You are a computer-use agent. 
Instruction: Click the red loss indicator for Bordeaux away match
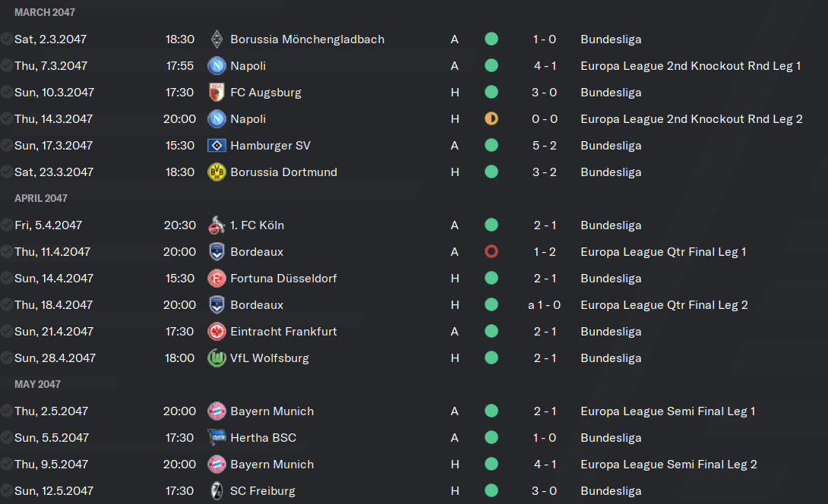pyautogui.click(x=491, y=252)
